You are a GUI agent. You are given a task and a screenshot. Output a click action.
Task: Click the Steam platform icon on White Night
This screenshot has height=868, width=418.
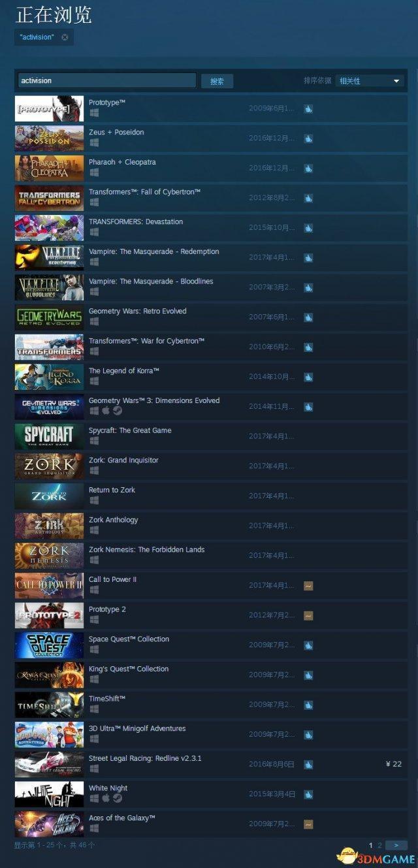click(x=117, y=798)
